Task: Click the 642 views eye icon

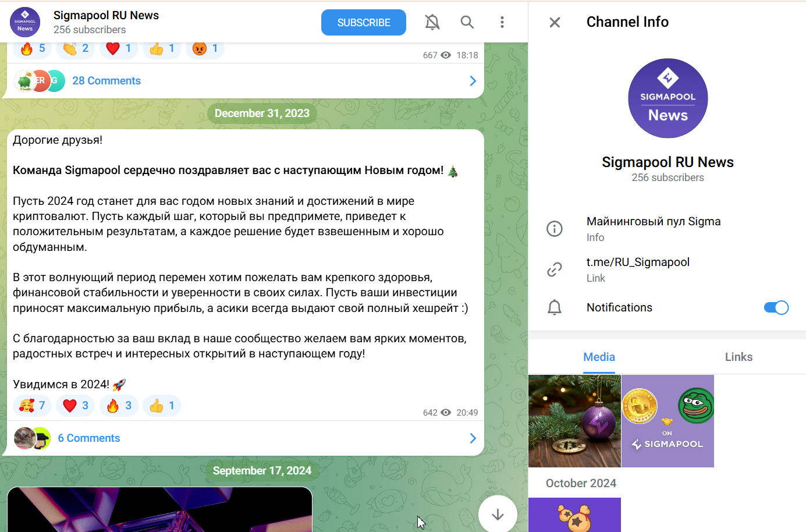Action: 446,413
